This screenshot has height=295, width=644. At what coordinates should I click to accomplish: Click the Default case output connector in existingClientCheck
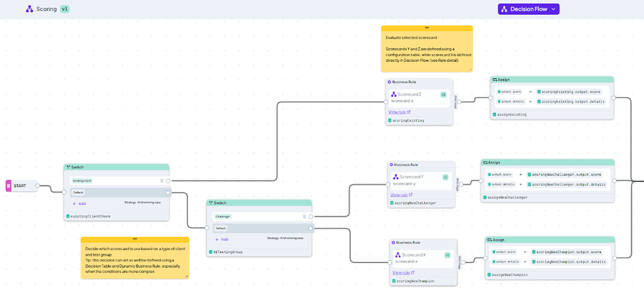167,193
